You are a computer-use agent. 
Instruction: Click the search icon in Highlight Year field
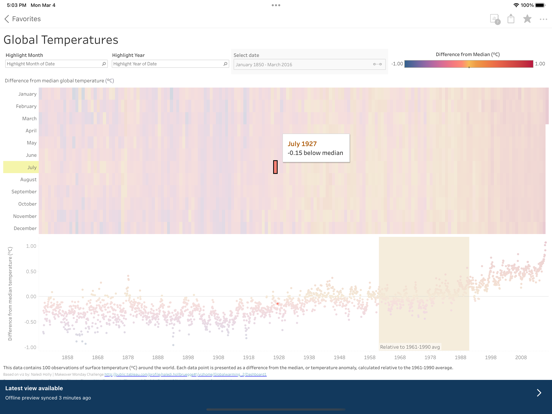[225, 64]
